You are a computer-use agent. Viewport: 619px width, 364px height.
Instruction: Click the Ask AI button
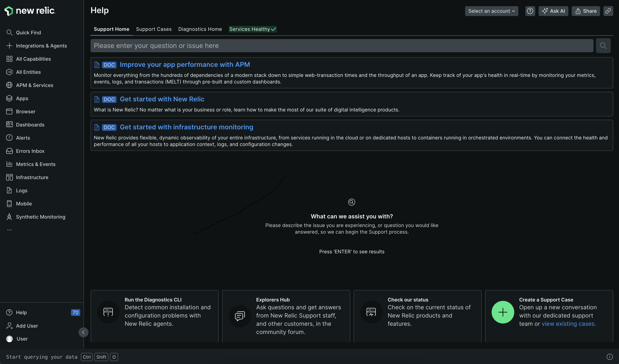click(553, 11)
